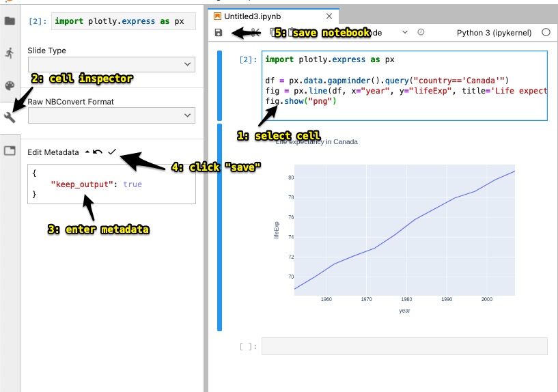
Task: Close the Untitled3.ipynb tab
Action: [x=329, y=16]
